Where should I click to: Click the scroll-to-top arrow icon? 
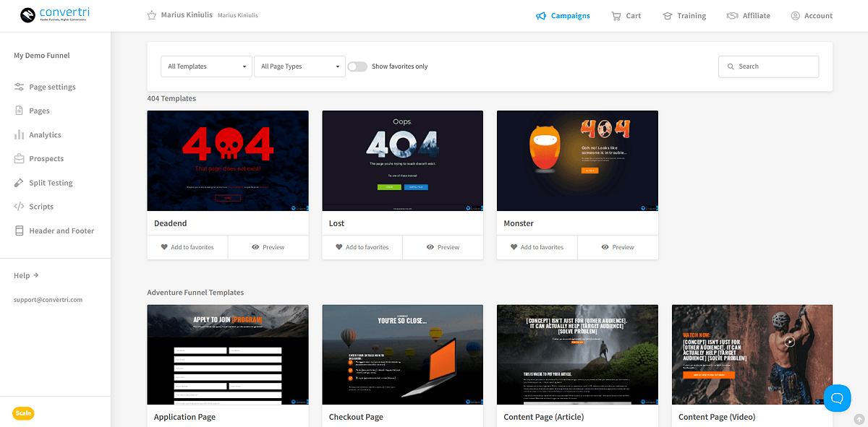tap(859, 418)
